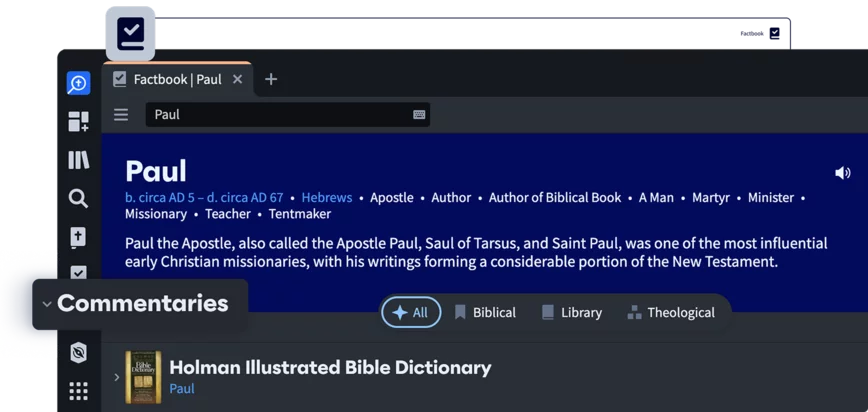Screen dimensions: 868x412
Task: Click the Holman Illustrated Bible Dictionary title
Action: coord(330,368)
